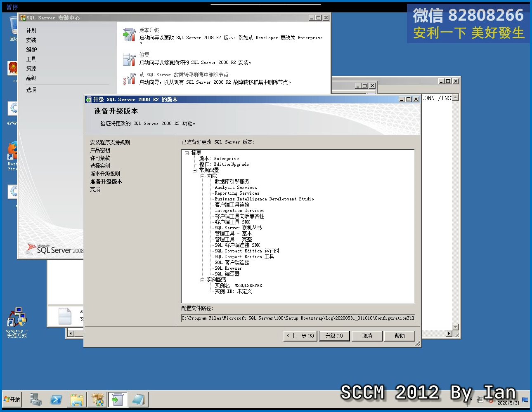Click 完成 step in wizard sidebar
The height and width of the screenshot is (412, 532).
click(95, 189)
